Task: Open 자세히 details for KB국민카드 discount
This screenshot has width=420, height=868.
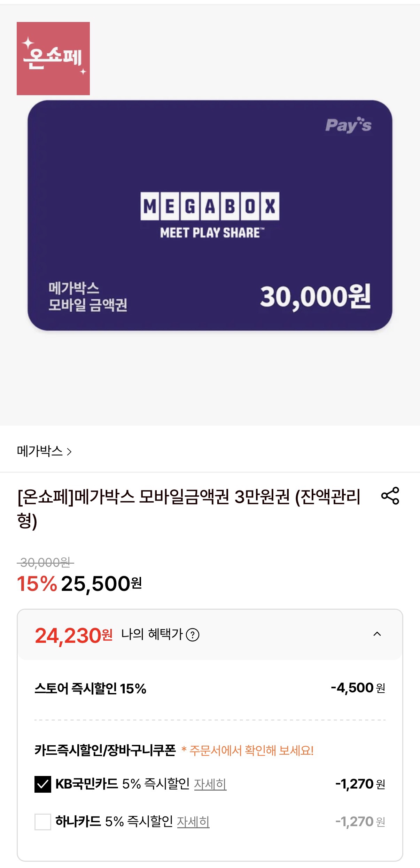Action: pyautogui.click(x=210, y=784)
